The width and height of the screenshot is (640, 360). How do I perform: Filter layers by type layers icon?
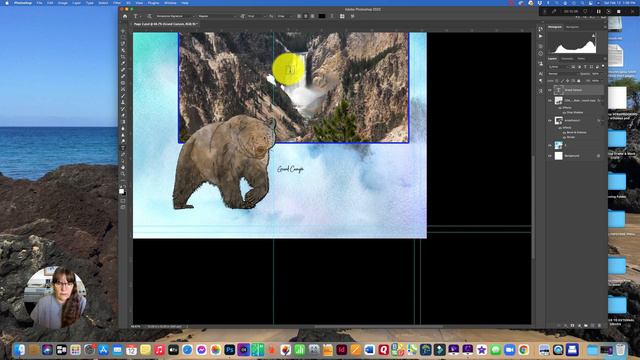pos(585,67)
